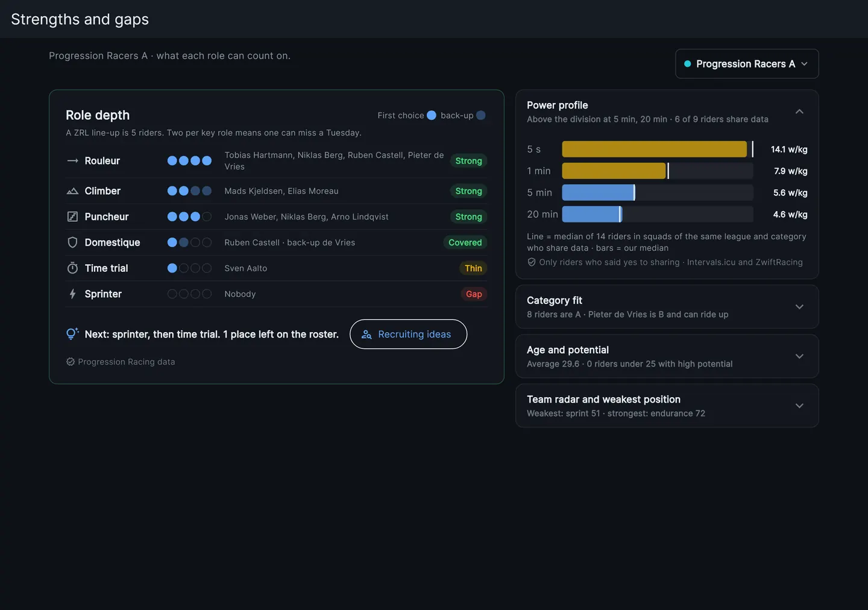Click the shield check icon beside Only riders
The width and height of the screenshot is (868, 610).
(x=532, y=262)
